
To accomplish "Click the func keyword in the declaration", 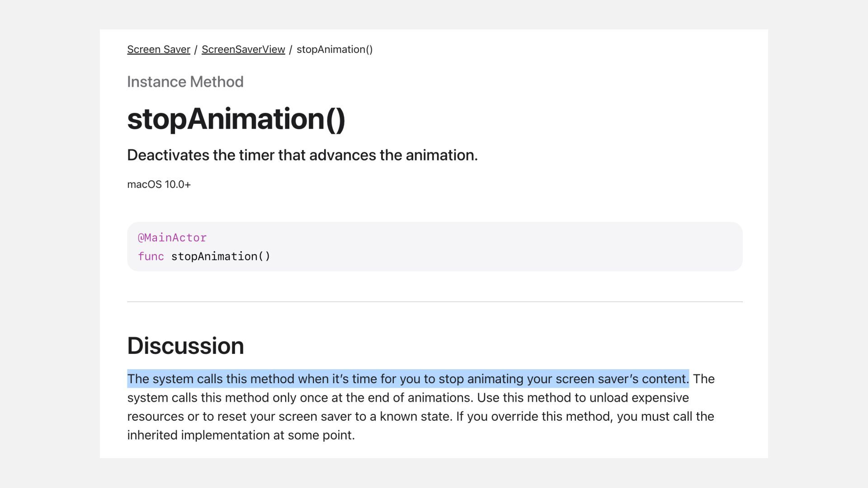I will [151, 257].
